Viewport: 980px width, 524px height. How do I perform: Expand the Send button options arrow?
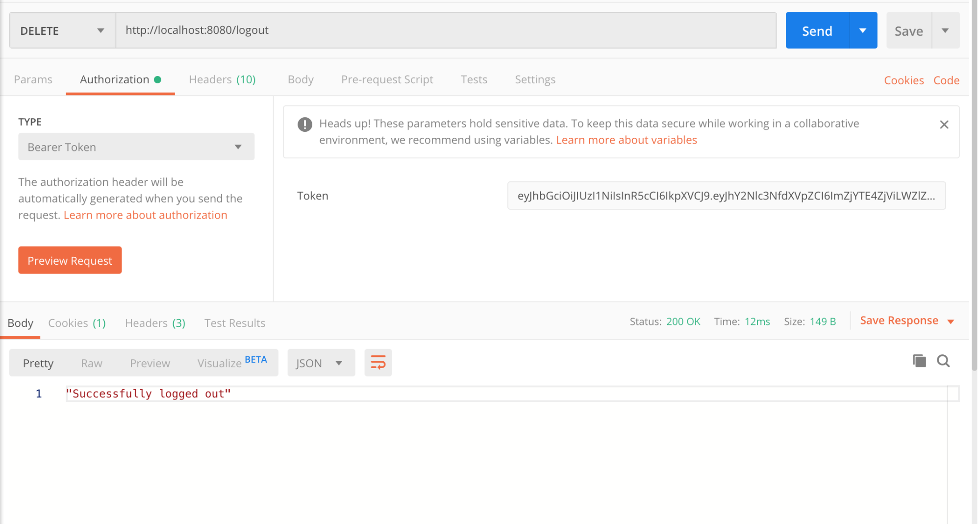click(x=862, y=30)
